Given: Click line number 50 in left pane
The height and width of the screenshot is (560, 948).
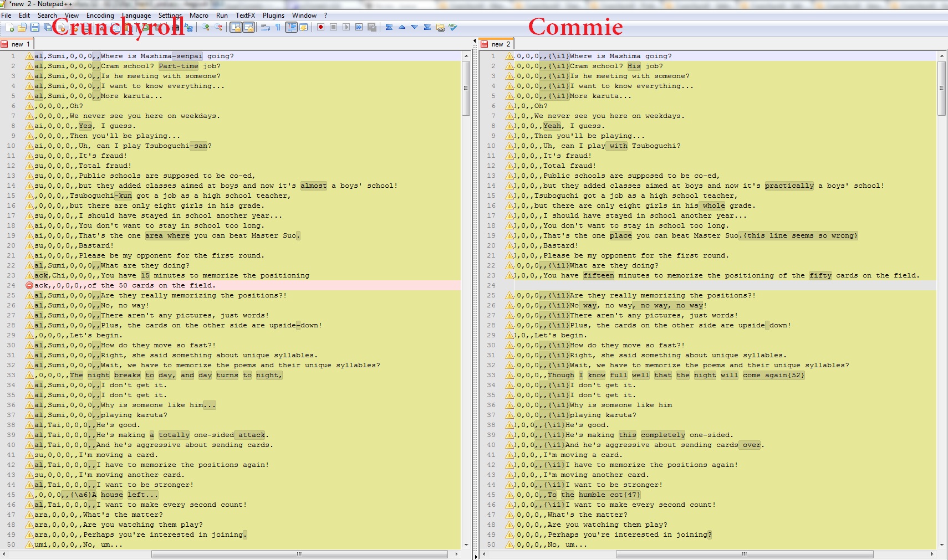Looking at the screenshot, I should [x=11, y=544].
